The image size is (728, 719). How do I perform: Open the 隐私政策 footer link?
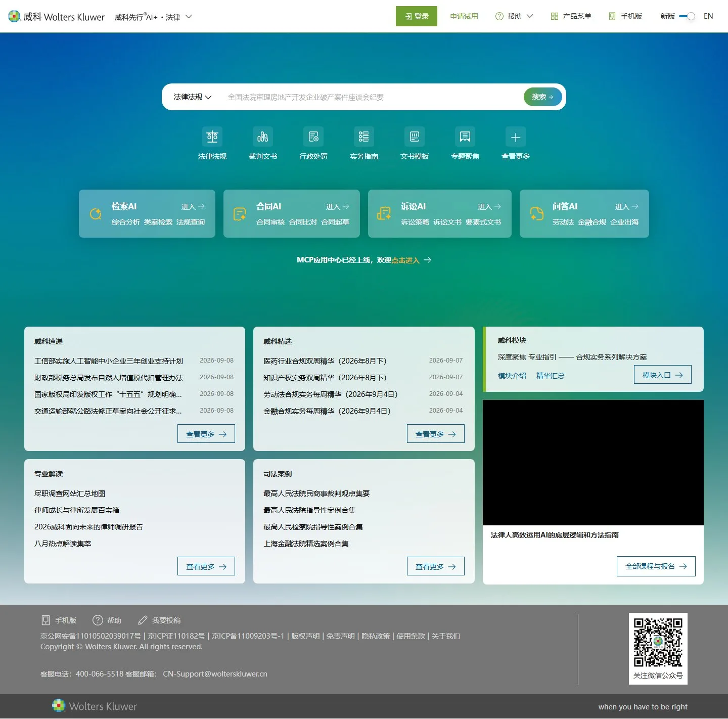(376, 636)
